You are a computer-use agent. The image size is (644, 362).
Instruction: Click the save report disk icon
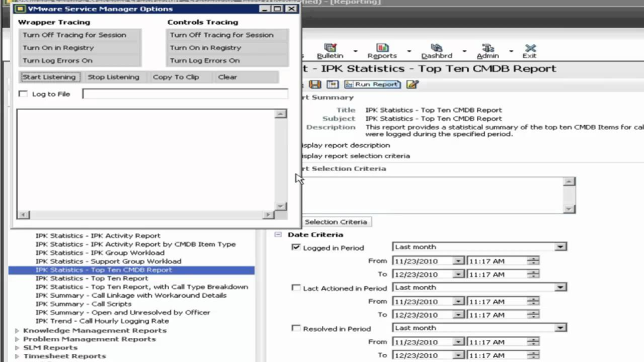(x=315, y=84)
